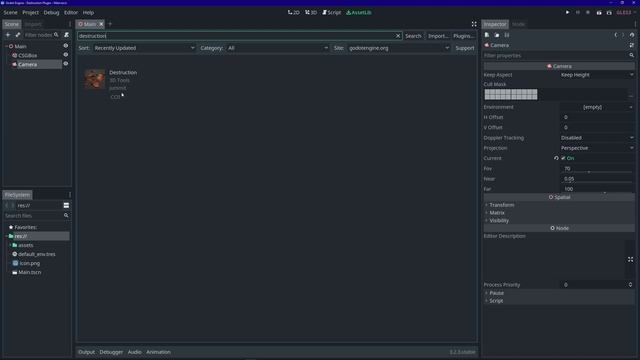Screen dimensions: 640x360
Task: Open Keep Aspect dropdown
Action: pos(596,75)
